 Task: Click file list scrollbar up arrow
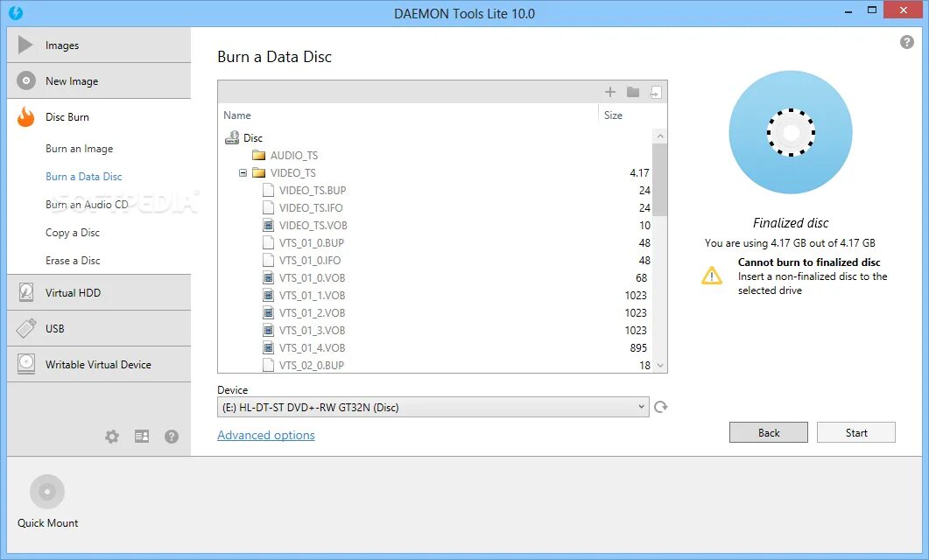660,136
